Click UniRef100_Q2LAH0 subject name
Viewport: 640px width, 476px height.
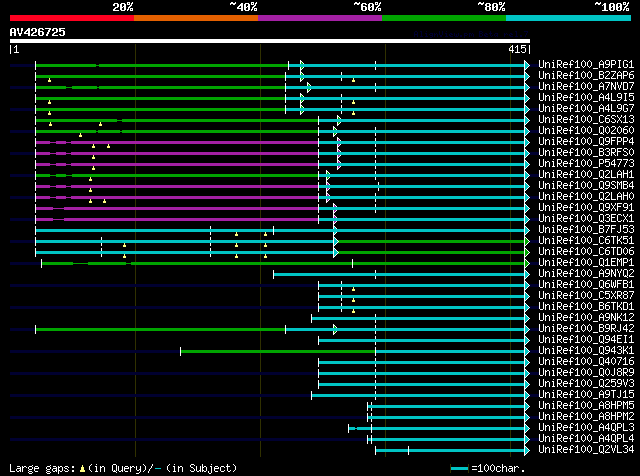click(x=586, y=197)
